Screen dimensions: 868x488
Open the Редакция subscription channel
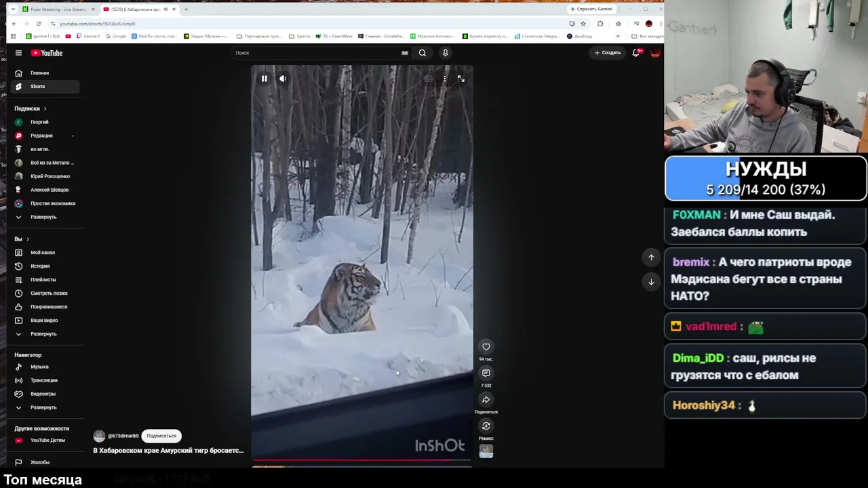point(45,136)
